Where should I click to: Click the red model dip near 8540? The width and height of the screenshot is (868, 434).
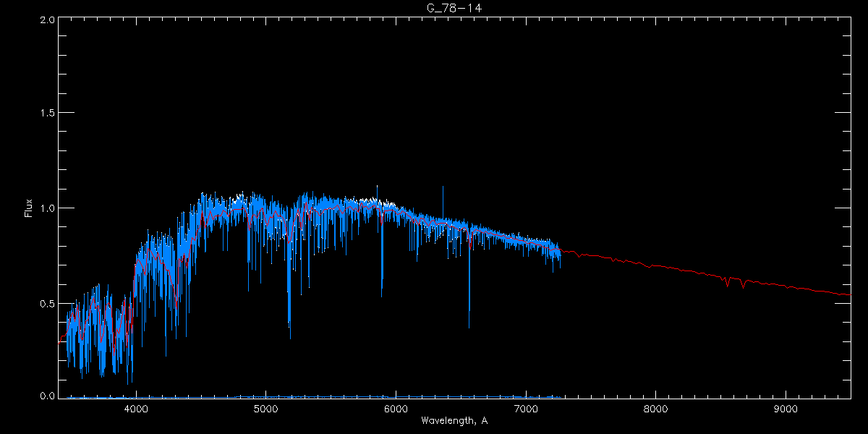point(728,281)
